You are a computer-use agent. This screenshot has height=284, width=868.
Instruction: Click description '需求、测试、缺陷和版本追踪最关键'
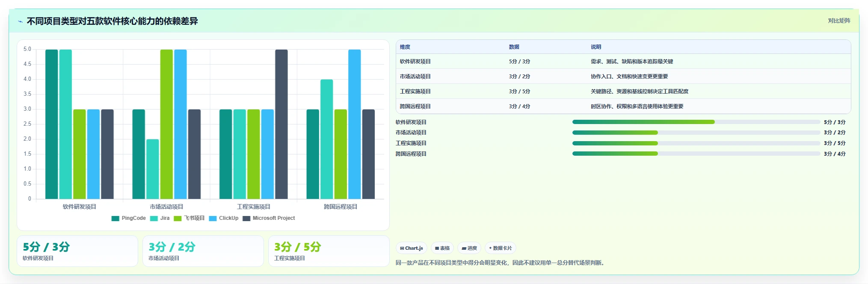click(632, 62)
